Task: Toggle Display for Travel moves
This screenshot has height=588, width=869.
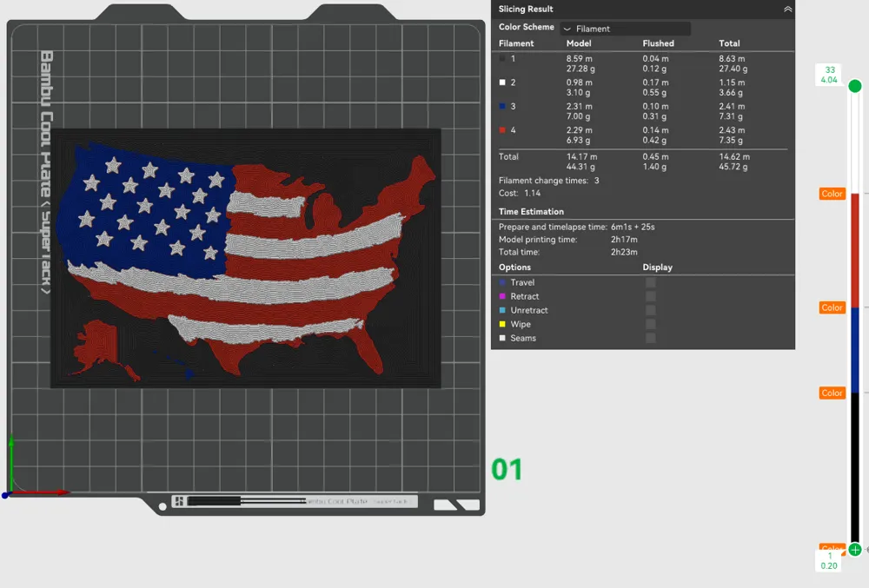Action: [x=651, y=282]
